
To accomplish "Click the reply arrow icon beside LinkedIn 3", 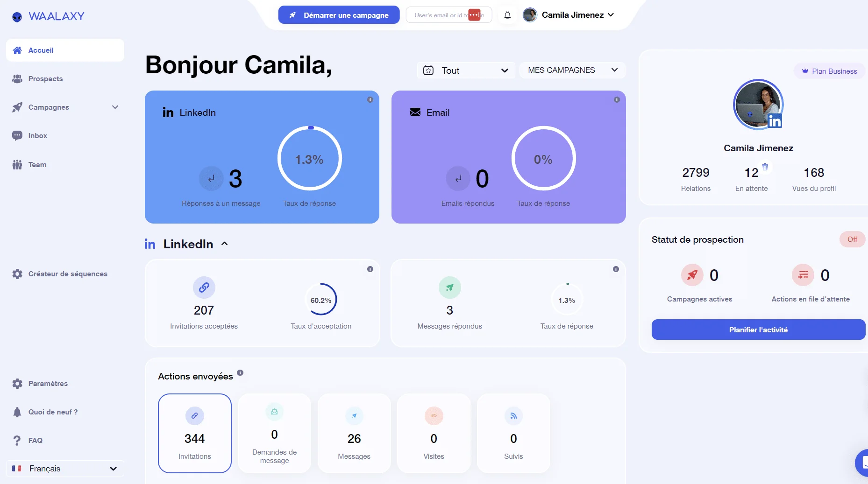I will [x=211, y=178].
